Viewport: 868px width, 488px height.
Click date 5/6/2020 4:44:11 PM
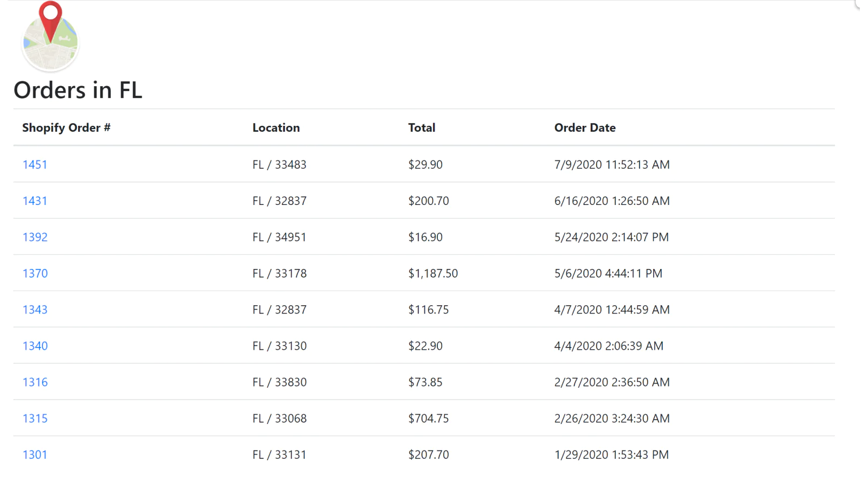tap(608, 273)
